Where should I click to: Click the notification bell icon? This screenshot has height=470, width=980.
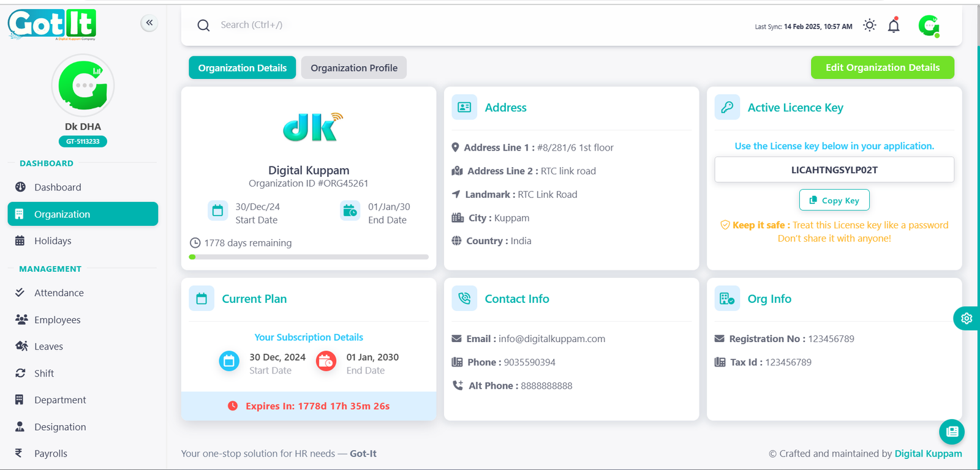(x=894, y=26)
